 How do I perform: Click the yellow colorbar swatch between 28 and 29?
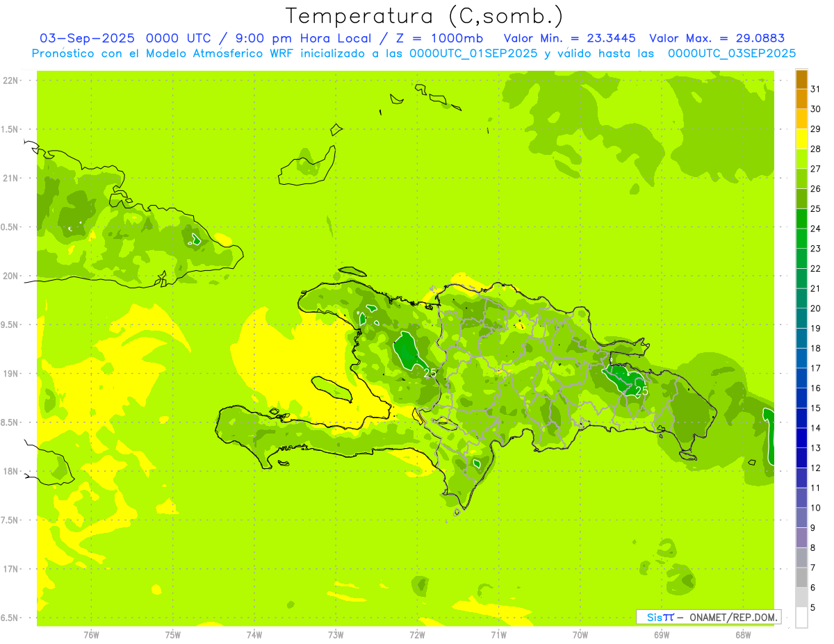pos(801,139)
